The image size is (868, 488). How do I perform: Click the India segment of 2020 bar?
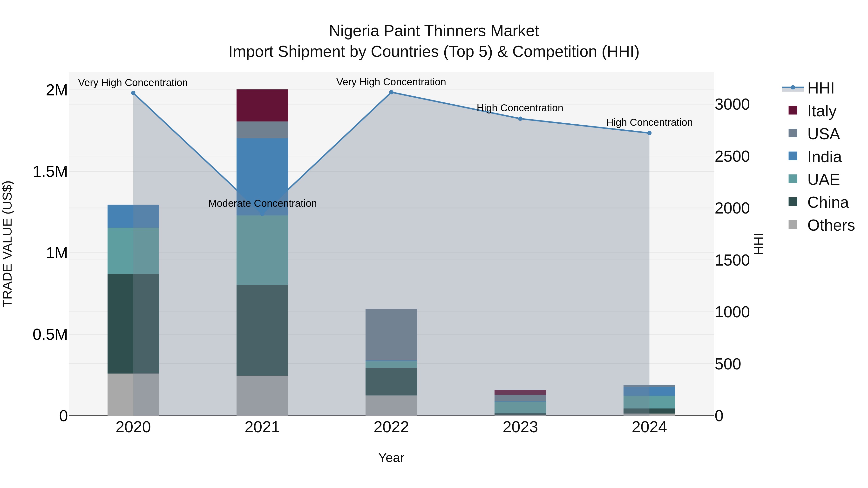[133, 216]
